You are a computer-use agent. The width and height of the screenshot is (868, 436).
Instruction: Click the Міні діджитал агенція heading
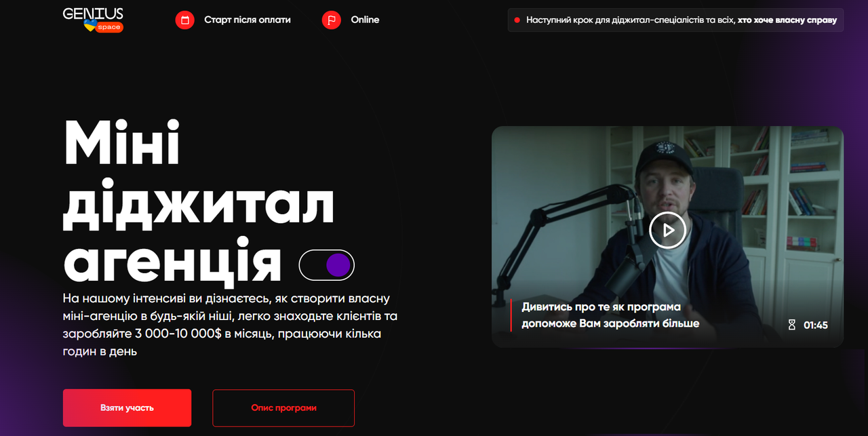pyautogui.click(x=199, y=202)
